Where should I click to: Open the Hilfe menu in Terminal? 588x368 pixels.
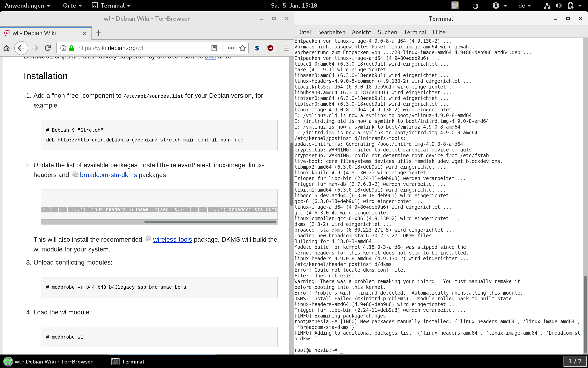click(439, 32)
